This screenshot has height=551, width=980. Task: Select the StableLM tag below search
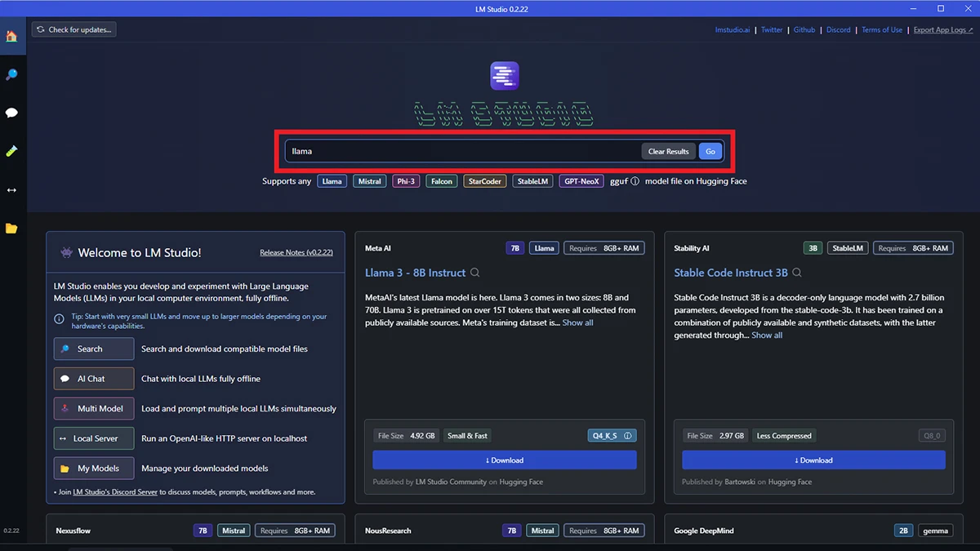(533, 181)
